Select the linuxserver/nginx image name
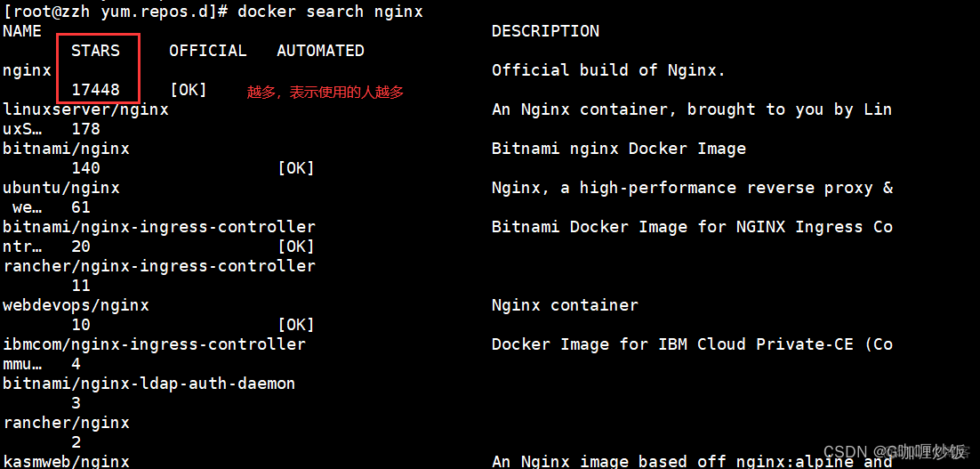 point(85,109)
